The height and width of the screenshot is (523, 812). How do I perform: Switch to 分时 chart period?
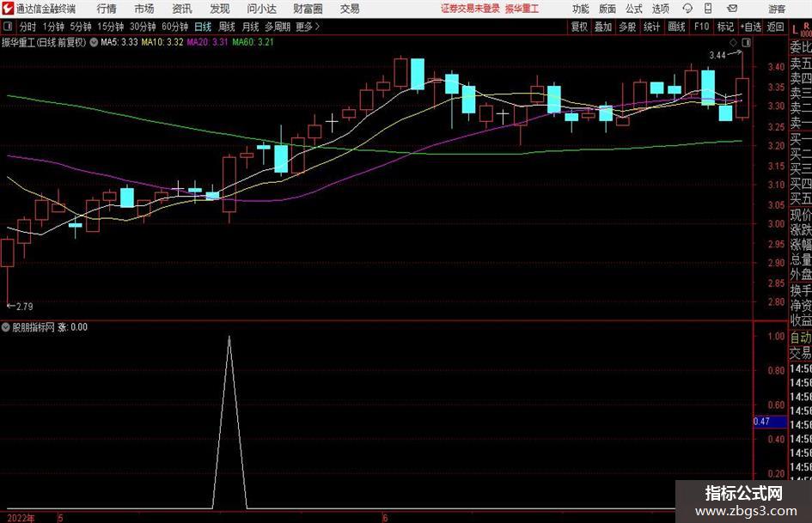[27, 27]
